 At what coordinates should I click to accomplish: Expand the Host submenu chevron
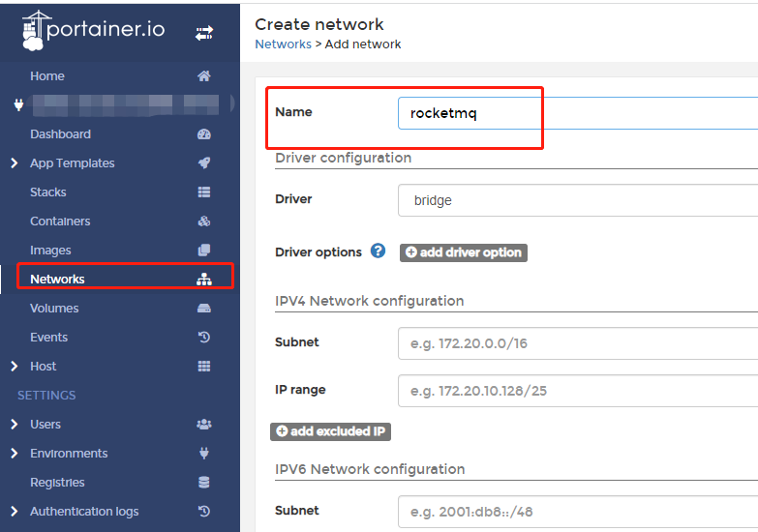14,367
